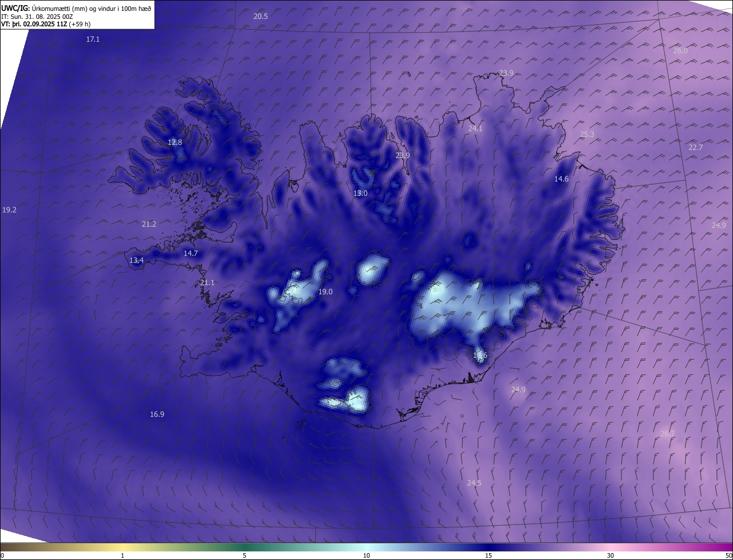The width and height of the screenshot is (733, 560).
Task: Click the map title 'UWC/IG: Úrkomumætti (mm) og vindur'
Action: (76, 8)
